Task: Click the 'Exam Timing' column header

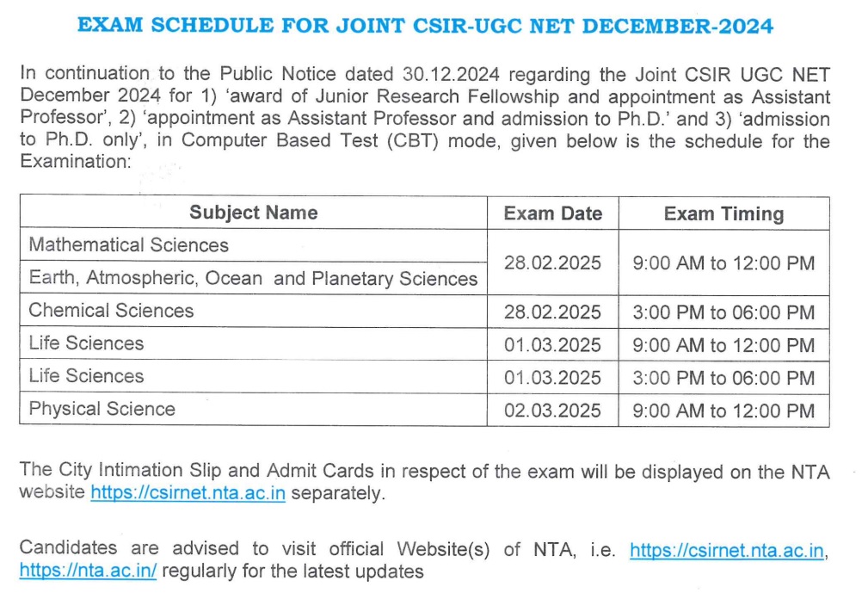Action: pos(723,214)
